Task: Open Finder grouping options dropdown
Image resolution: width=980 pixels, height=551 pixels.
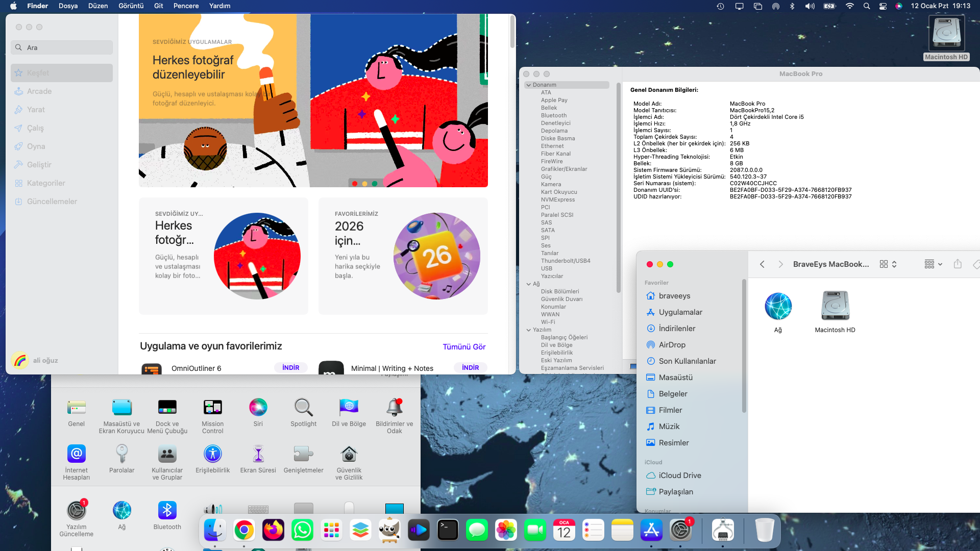Action: [933, 264]
